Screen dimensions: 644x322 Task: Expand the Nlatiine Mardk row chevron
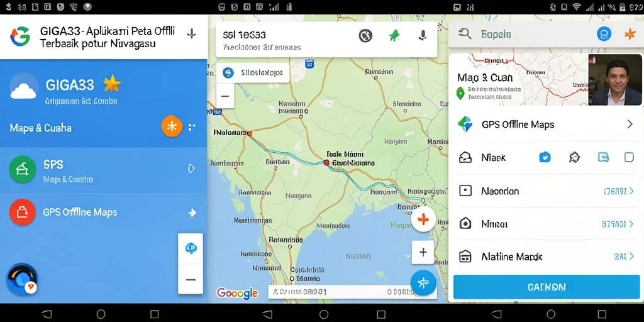(632, 257)
